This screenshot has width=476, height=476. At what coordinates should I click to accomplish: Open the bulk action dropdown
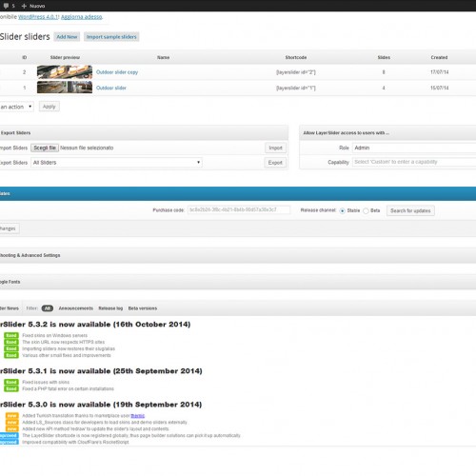(x=16, y=107)
